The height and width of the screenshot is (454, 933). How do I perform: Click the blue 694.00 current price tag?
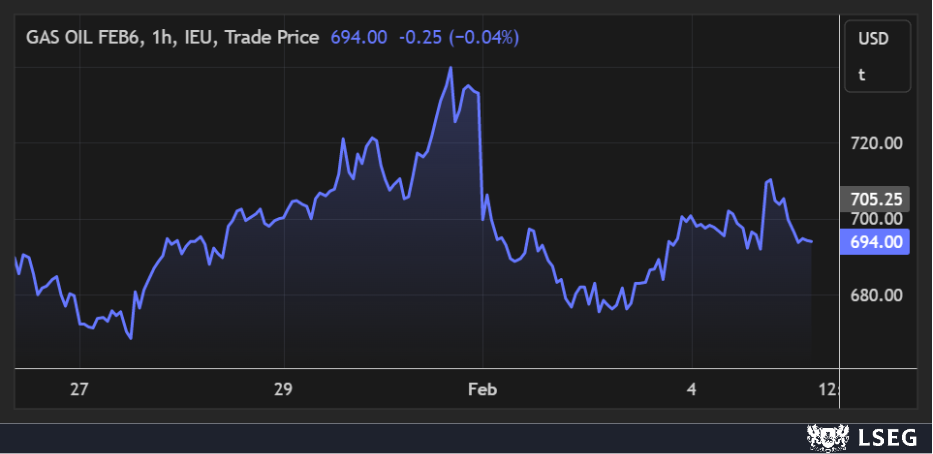click(876, 241)
